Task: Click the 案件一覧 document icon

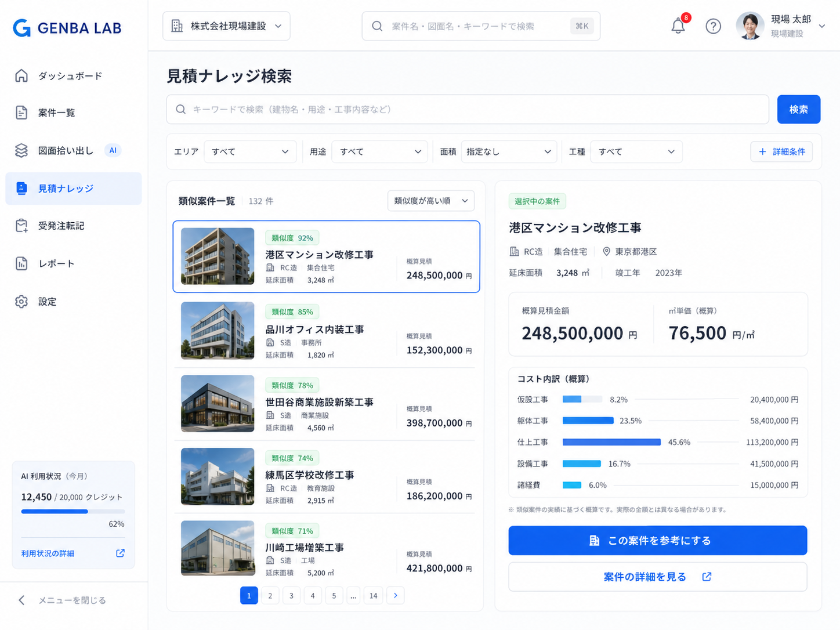Action: pos(21,113)
